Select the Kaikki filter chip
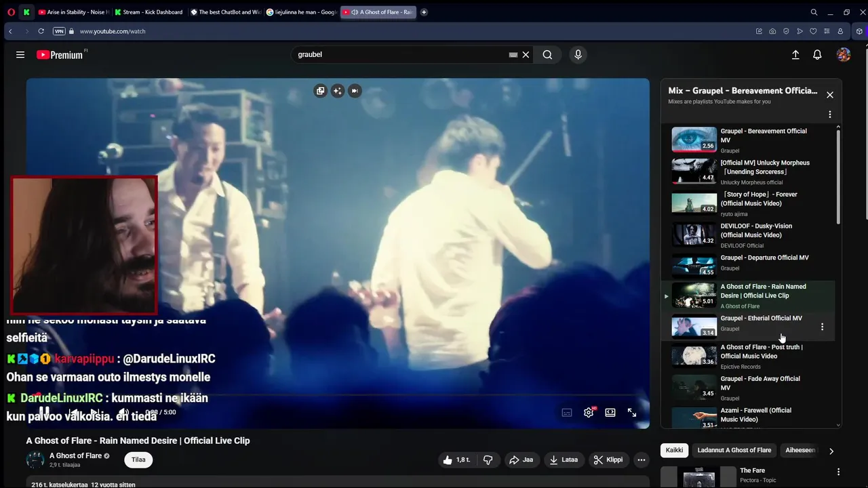868x488 pixels. tap(675, 450)
